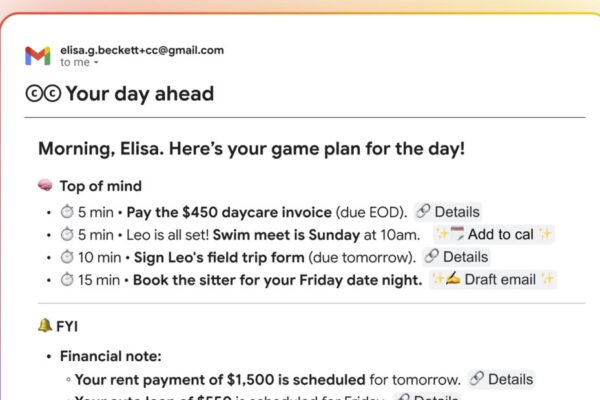This screenshot has width=600, height=400.
Task: Click the CC icon beside "Your day ahead"
Action: pyautogui.click(x=43, y=95)
